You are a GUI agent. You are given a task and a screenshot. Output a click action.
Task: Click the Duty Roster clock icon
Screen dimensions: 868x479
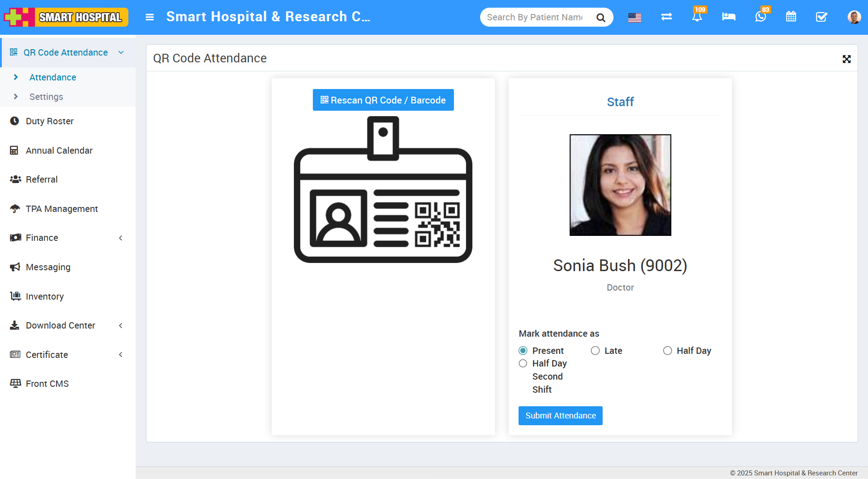(14, 121)
